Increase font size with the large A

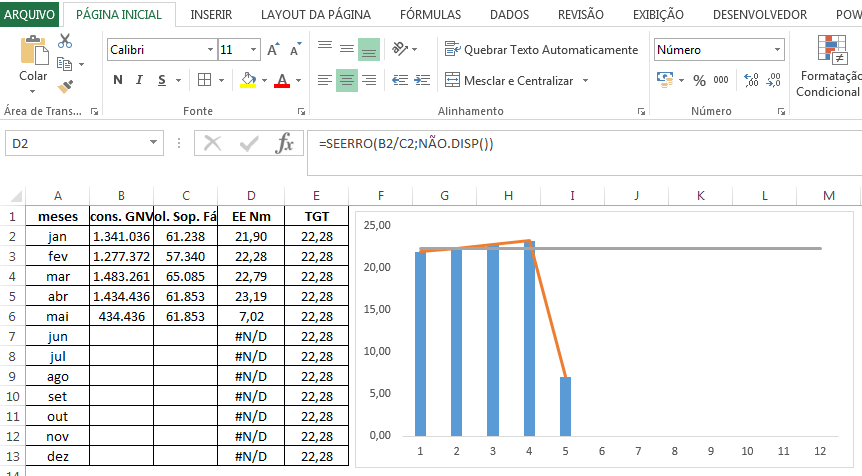(273, 50)
